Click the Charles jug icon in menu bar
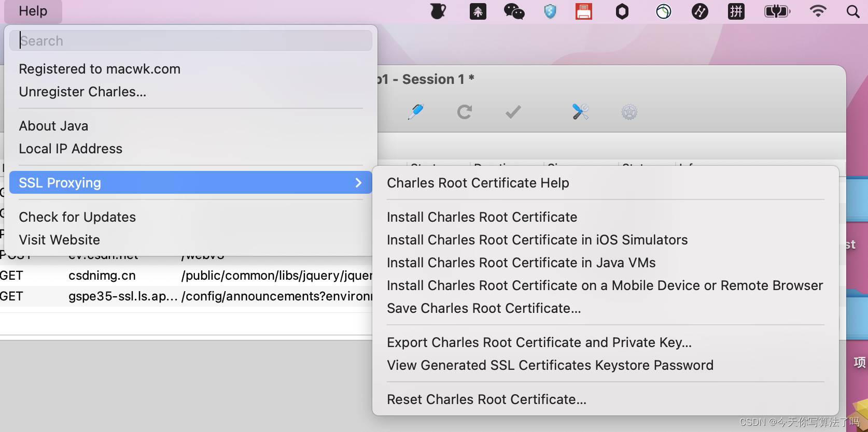The height and width of the screenshot is (432, 868). click(x=438, y=11)
